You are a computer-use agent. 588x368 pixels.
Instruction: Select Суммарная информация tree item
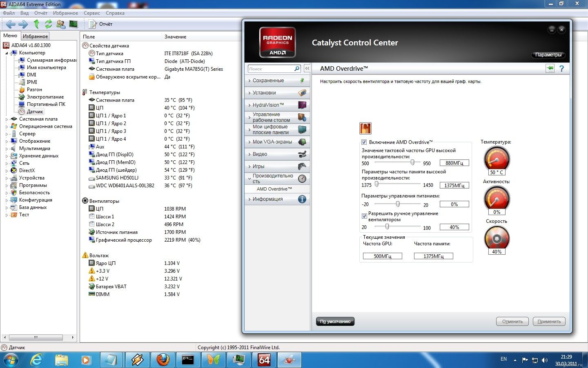click(51, 60)
